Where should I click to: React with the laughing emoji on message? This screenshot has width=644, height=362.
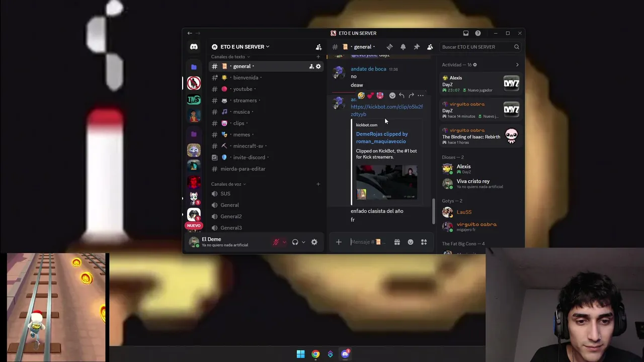[x=361, y=96]
